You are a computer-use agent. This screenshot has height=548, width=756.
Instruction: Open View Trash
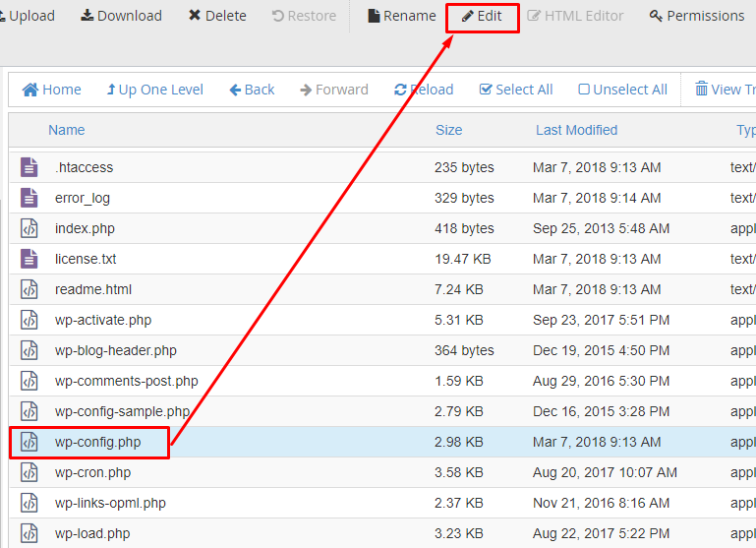726,90
